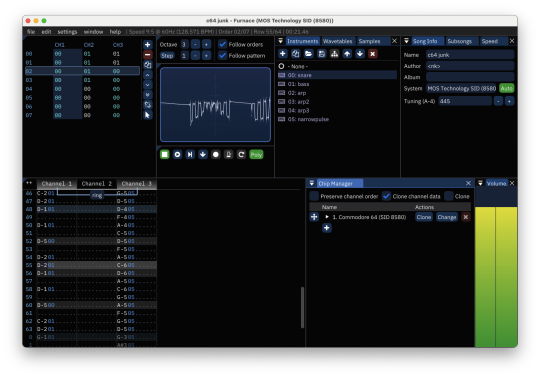
Task: Increase the Step value
Action: [206, 55]
